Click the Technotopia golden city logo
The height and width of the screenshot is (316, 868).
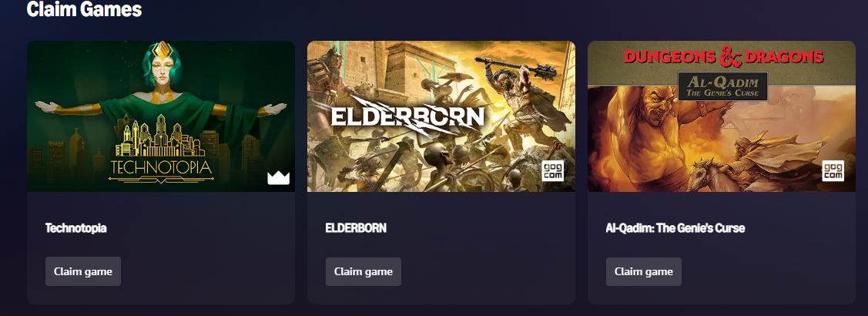(x=160, y=149)
